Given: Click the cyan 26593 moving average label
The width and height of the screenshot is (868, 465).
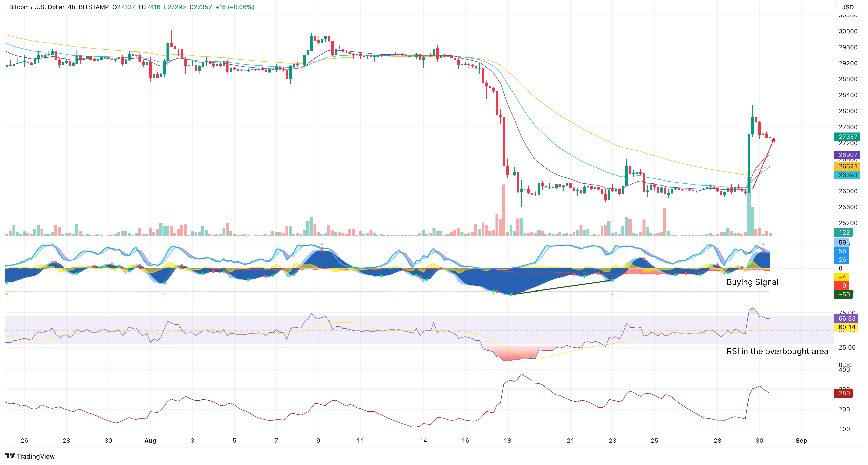Looking at the screenshot, I should 847,175.
